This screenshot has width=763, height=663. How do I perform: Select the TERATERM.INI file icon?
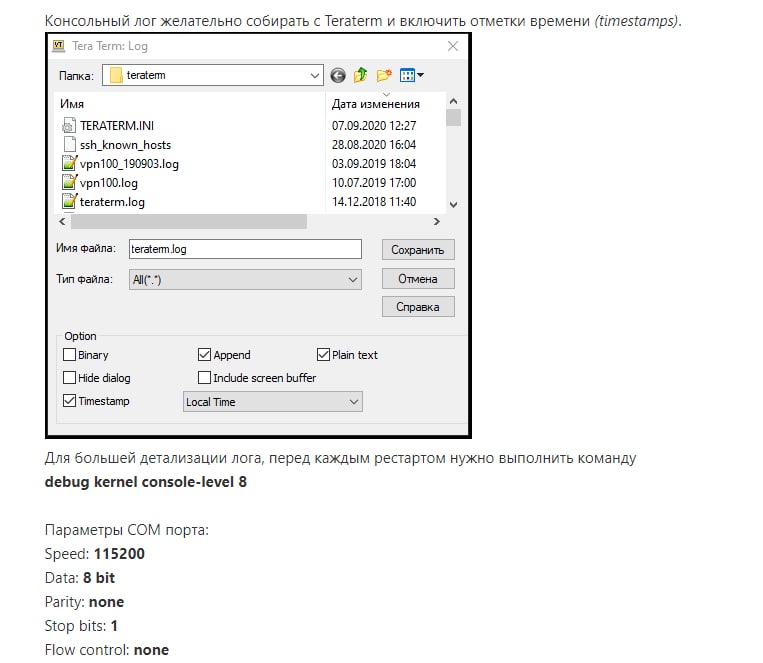click(69, 126)
